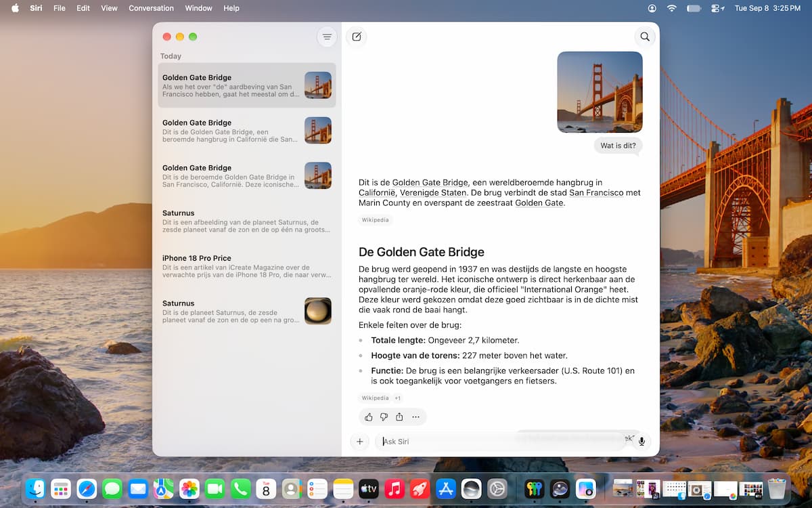Select the conversation starting "Dit is de beroemde"
This screenshot has width=812, height=508.
coord(247,175)
